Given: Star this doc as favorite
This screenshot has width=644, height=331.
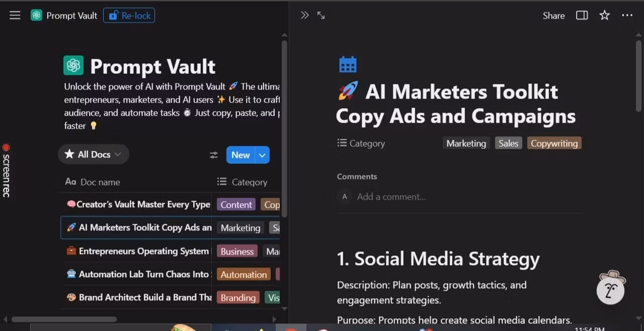Looking at the screenshot, I should tap(604, 16).
